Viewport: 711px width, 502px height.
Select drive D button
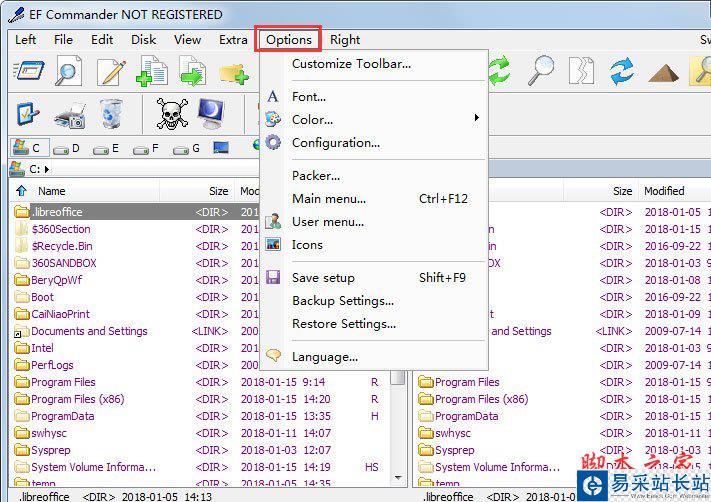click(x=66, y=148)
